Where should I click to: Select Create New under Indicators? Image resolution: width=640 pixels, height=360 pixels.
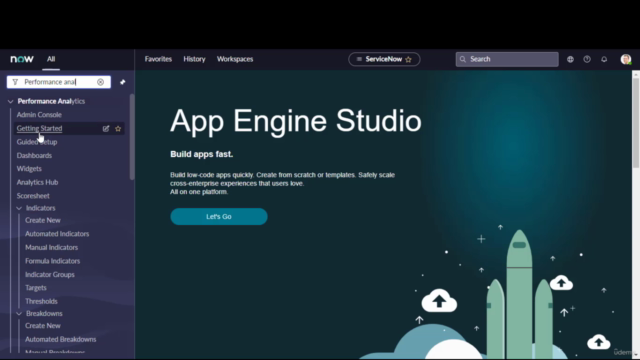pos(43,220)
